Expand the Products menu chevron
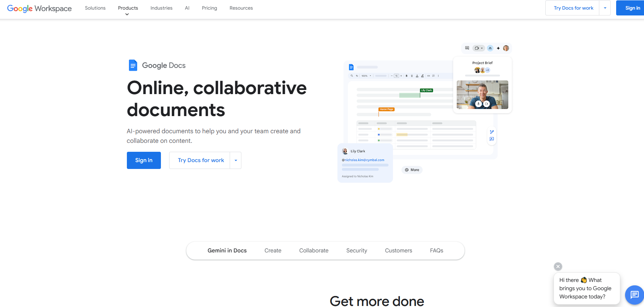644x307 pixels. tap(127, 14)
